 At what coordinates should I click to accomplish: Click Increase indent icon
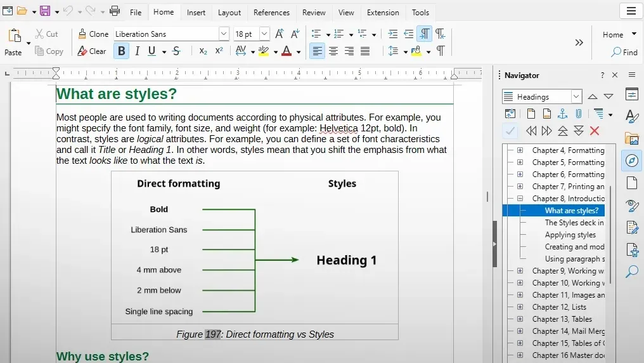[x=392, y=34]
